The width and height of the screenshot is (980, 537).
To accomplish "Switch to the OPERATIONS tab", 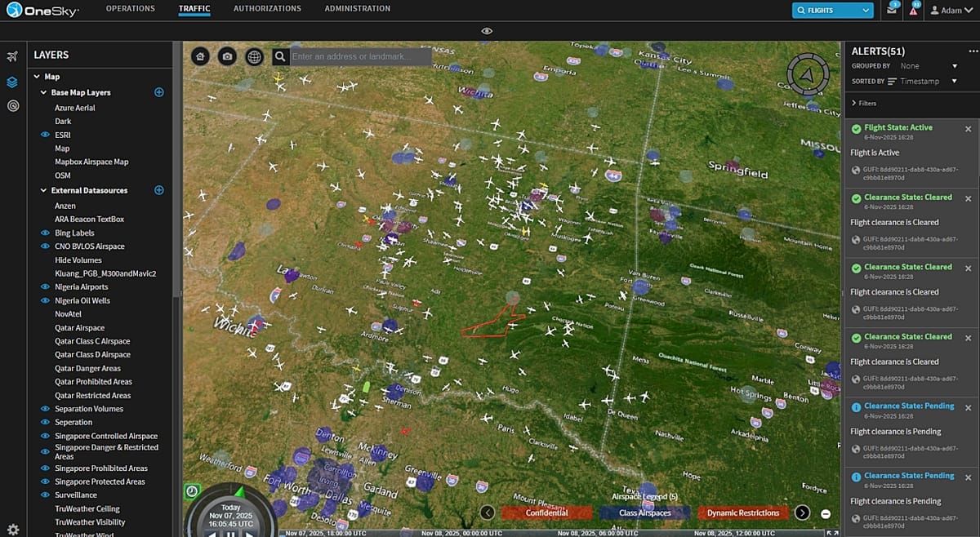I will pyautogui.click(x=129, y=8).
